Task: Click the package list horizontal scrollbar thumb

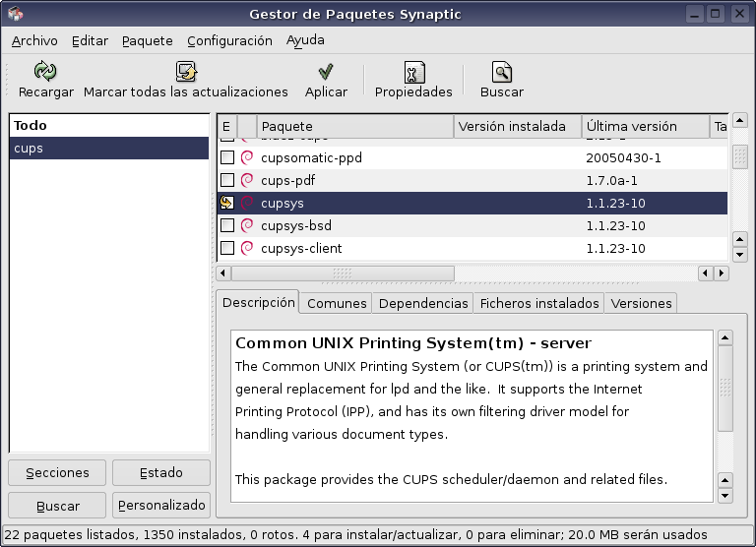Action: tap(343, 273)
